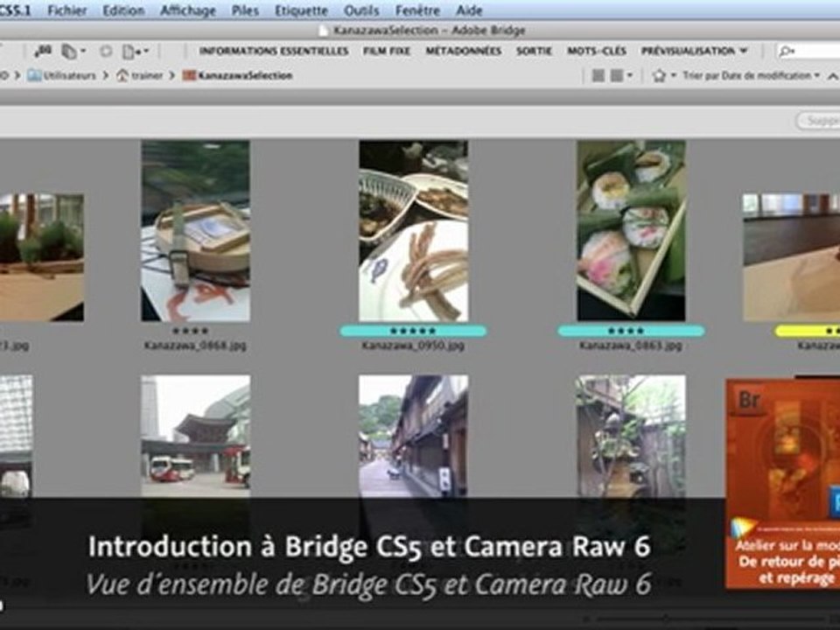Switch to Métadonnées workspace
Image resolution: width=840 pixels, height=630 pixels.
[464, 51]
